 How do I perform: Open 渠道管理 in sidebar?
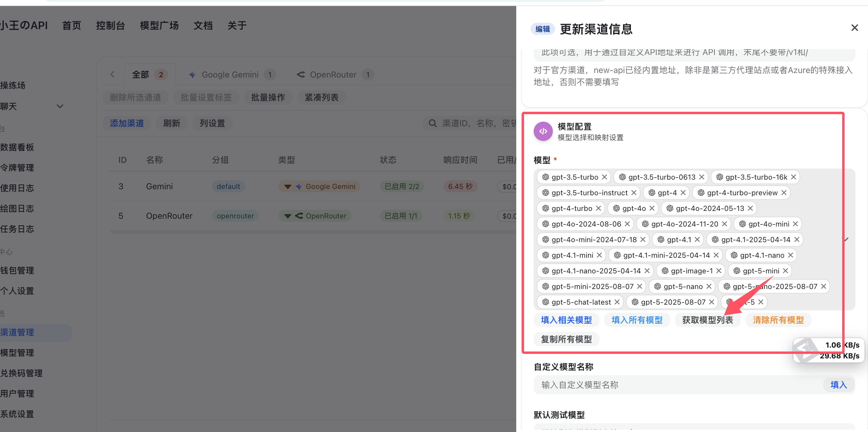[35, 333]
